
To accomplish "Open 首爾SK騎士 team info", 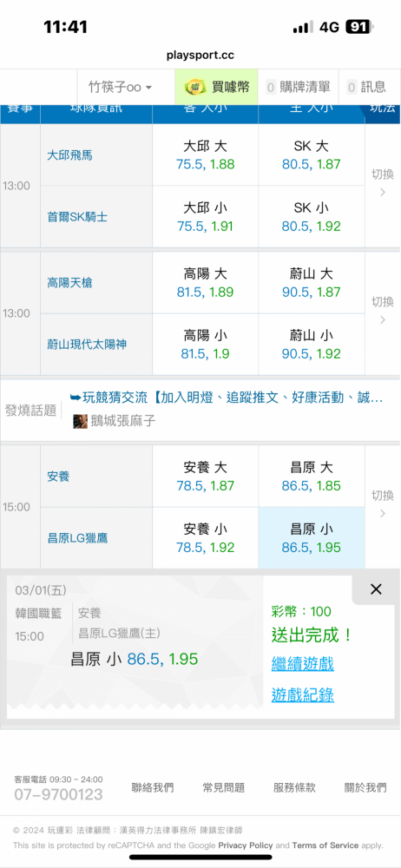I will pos(77,217).
